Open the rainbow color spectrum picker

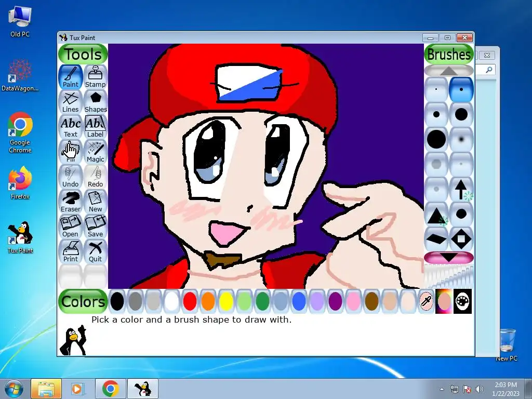pyautogui.click(x=444, y=301)
